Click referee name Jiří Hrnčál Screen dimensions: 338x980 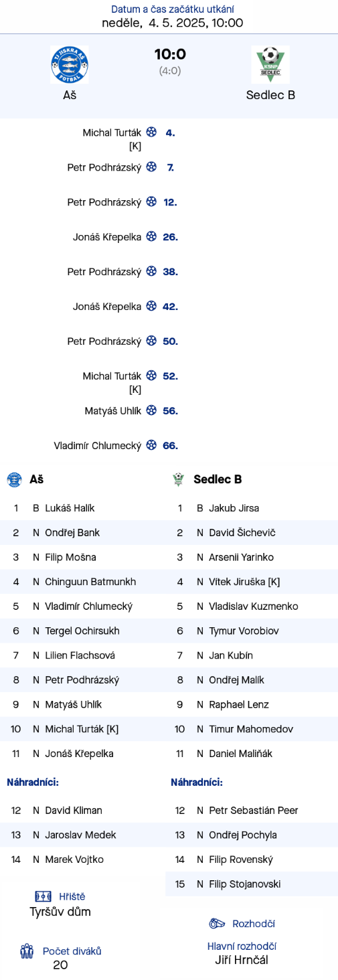coord(242,960)
